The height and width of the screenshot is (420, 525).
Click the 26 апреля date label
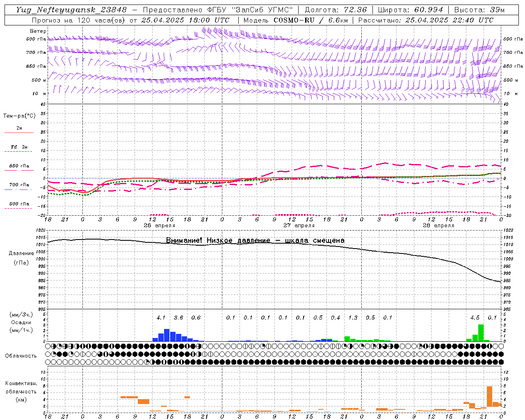pos(159,226)
